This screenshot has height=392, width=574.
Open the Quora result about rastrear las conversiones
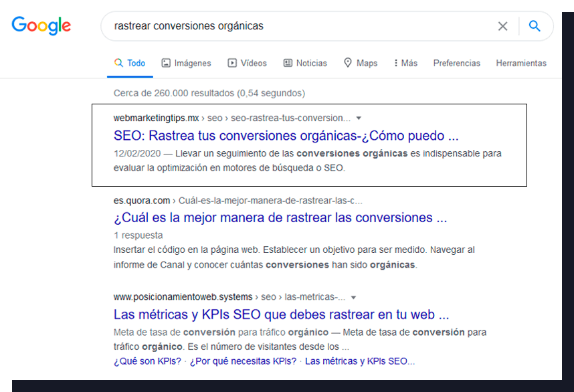tap(280, 217)
